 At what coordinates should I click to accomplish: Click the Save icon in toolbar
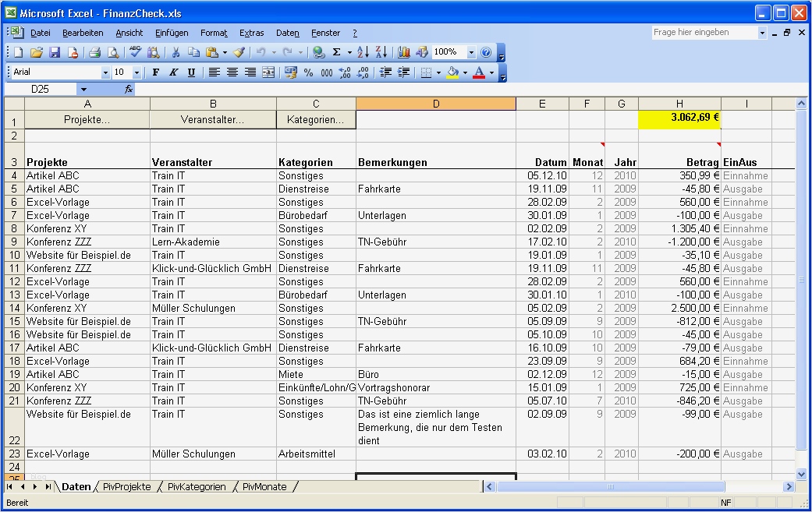coord(55,52)
